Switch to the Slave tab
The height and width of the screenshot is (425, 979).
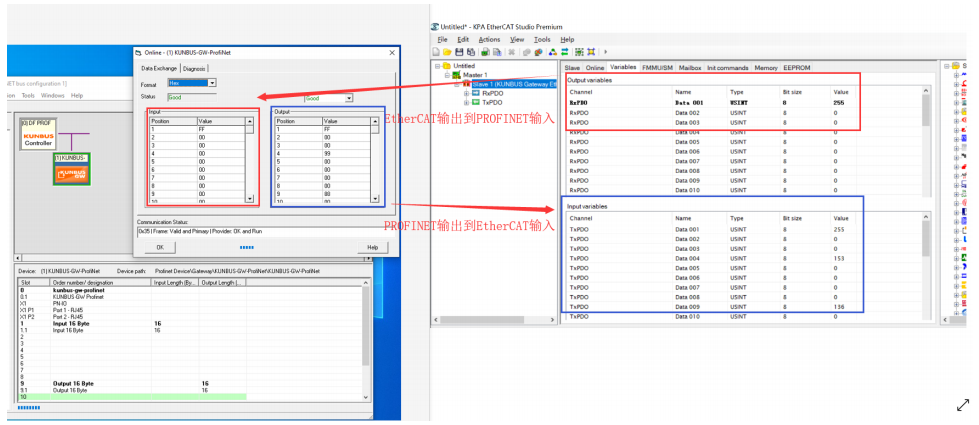(572, 67)
